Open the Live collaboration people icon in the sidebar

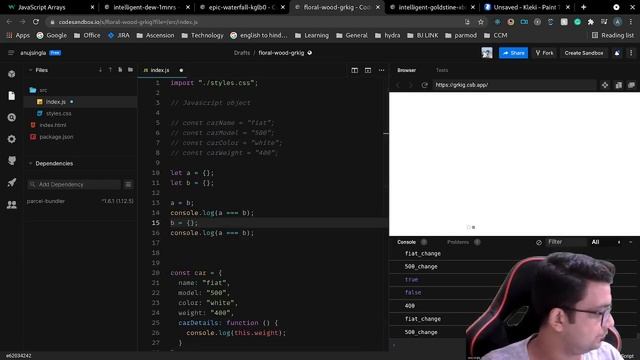(11, 204)
